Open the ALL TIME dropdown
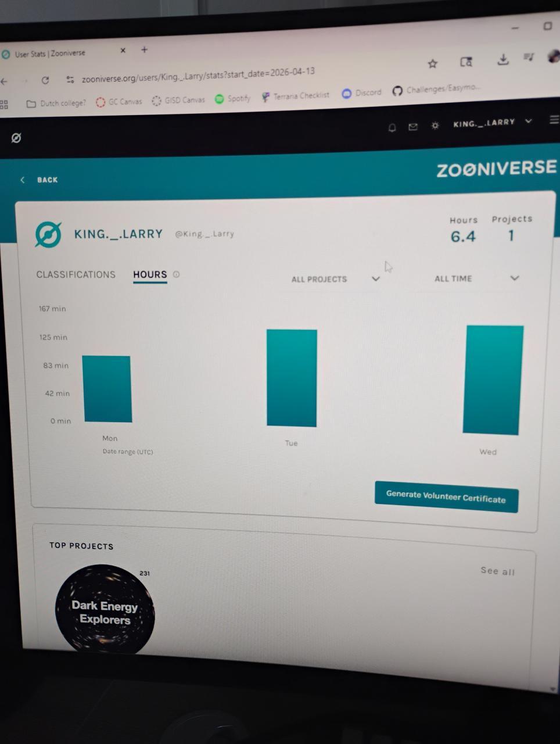 pyautogui.click(x=476, y=278)
